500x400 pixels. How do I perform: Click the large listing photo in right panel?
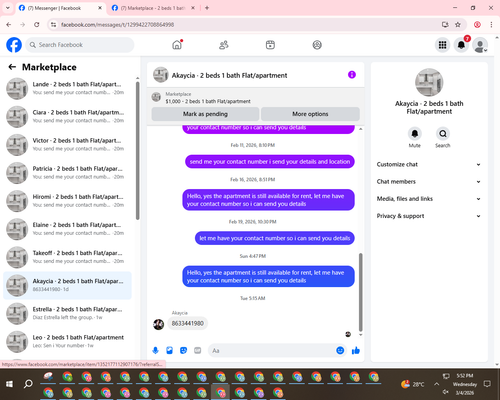(429, 83)
